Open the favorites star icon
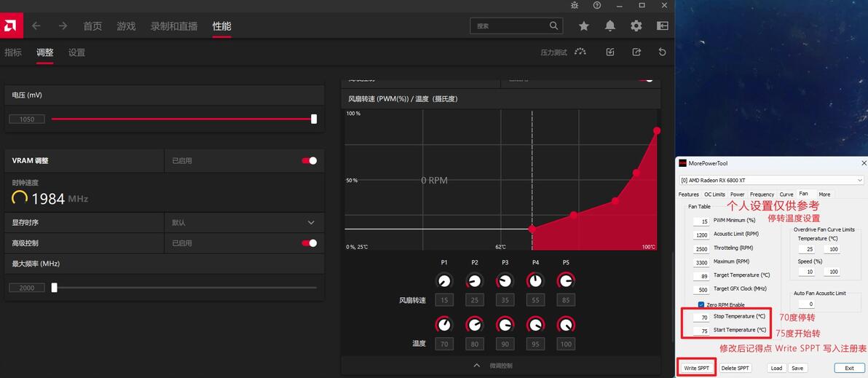Viewport: 868px width, 378px height. pos(583,25)
